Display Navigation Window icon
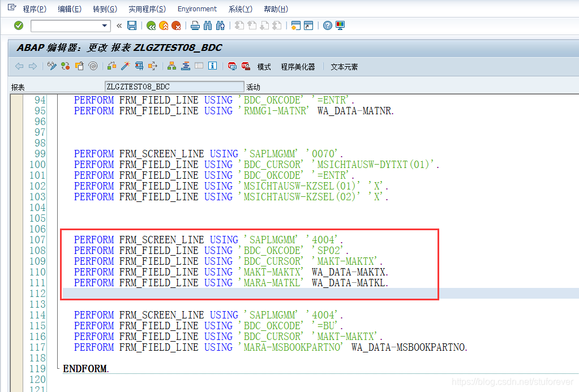 click(x=186, y=66)
